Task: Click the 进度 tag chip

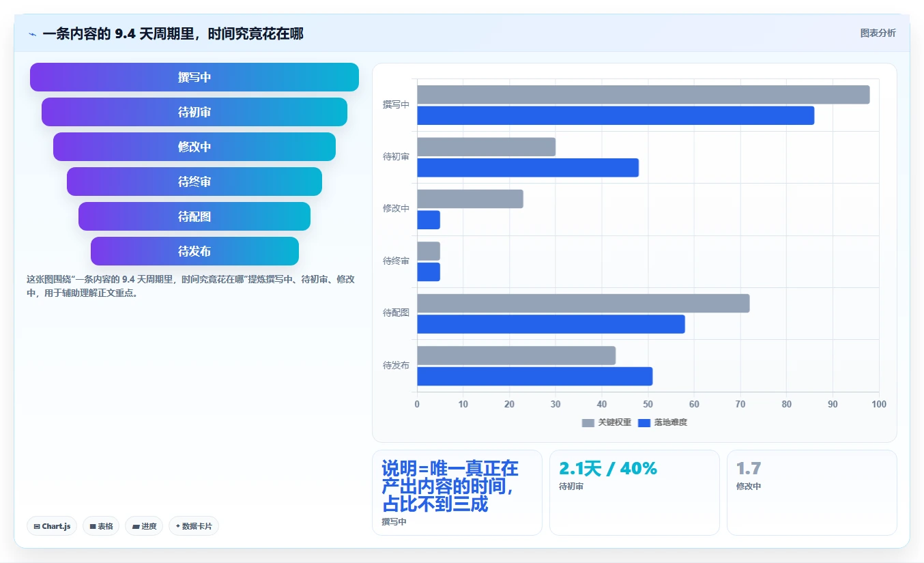Action: (144, 526)
